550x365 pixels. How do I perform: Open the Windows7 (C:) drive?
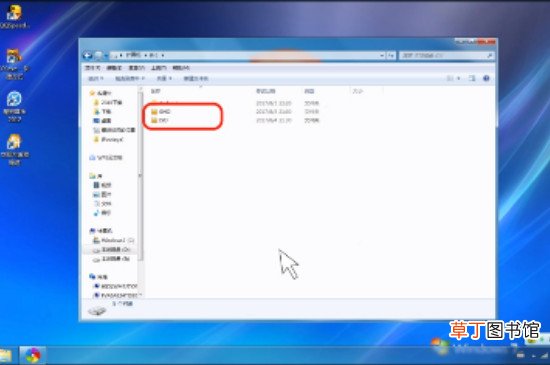point(113,240)
